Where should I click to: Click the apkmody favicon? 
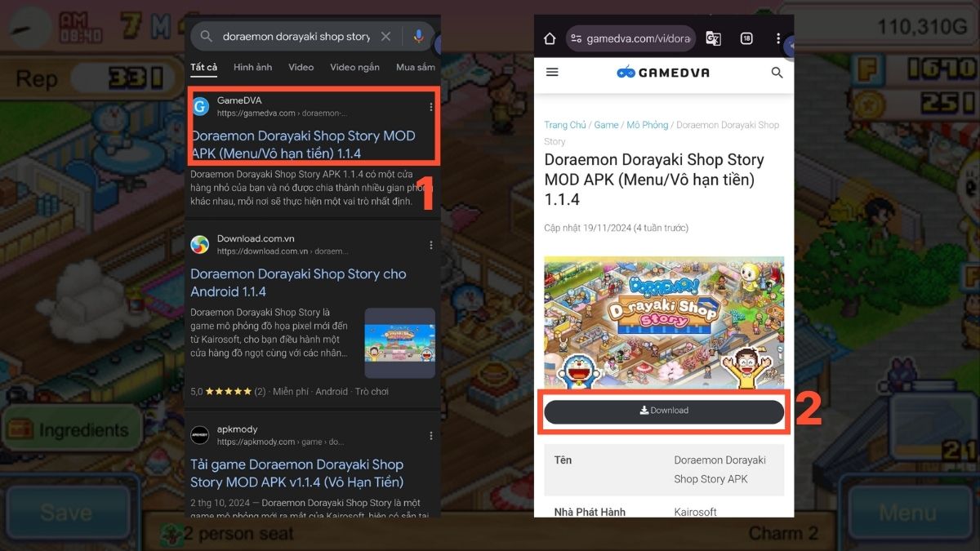pyautogui.click(x=200, y=435)
